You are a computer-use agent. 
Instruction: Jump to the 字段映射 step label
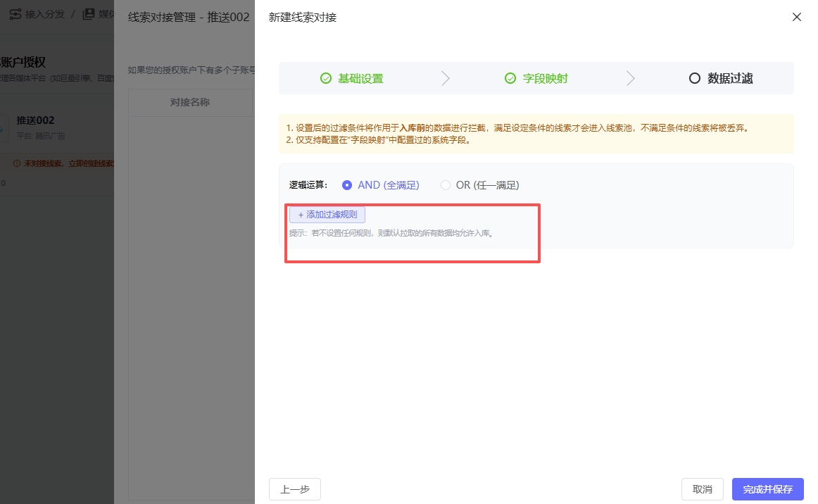[545, 78]
